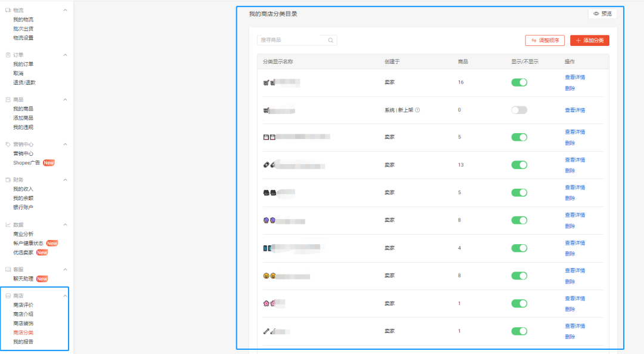Collapse the 订单 section using its chevron
Viewport: 644px width, 354px height.
pos(65,55)
